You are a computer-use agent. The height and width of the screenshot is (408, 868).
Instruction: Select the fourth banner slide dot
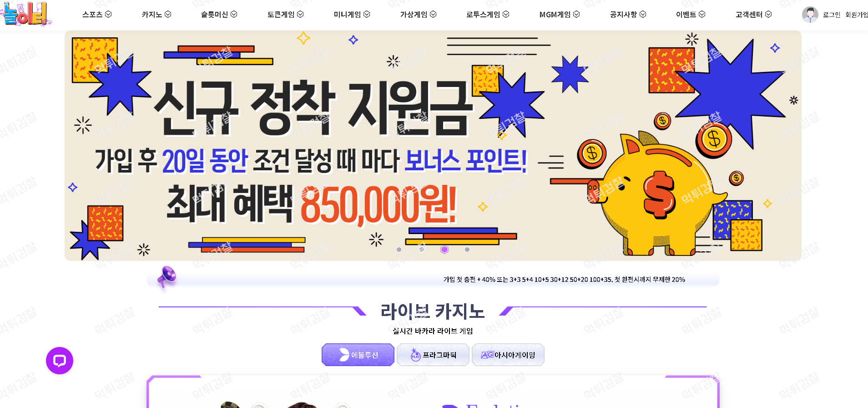click(x=467, y=250)
